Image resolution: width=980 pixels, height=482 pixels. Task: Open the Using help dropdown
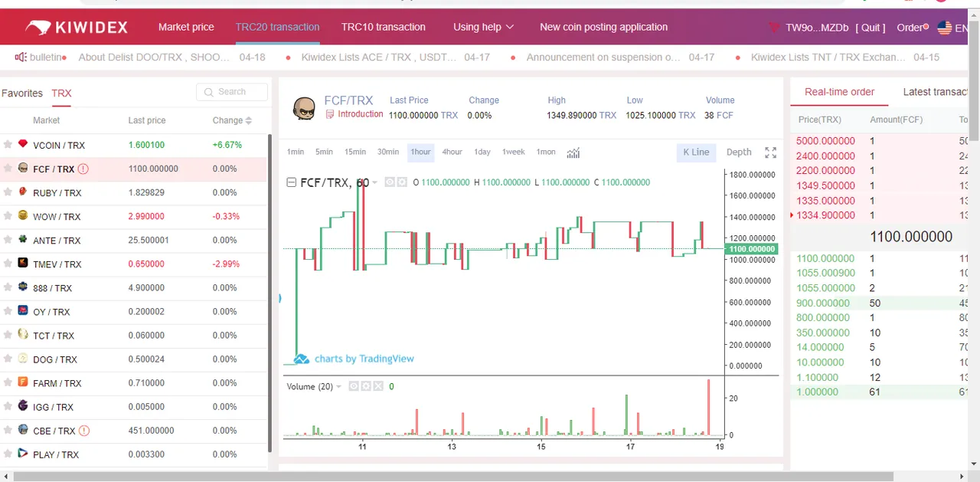[x=483, y=27]
